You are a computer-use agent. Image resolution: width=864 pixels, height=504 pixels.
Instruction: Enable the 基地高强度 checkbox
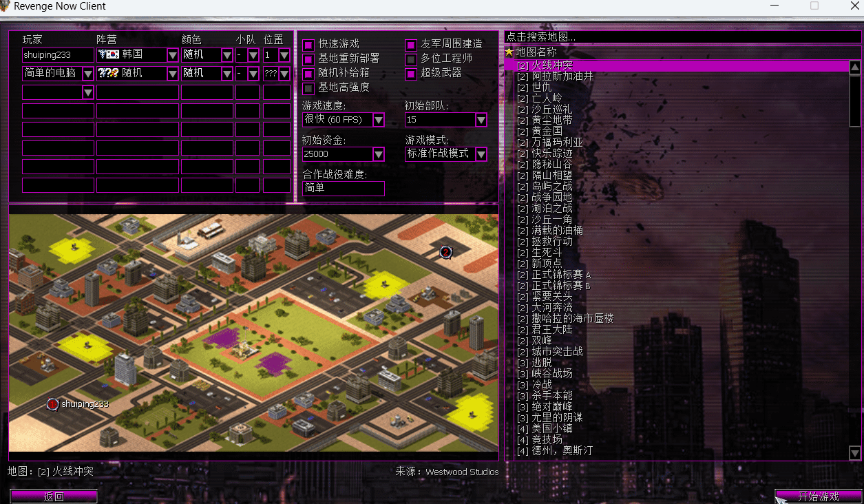click(308, 88)
